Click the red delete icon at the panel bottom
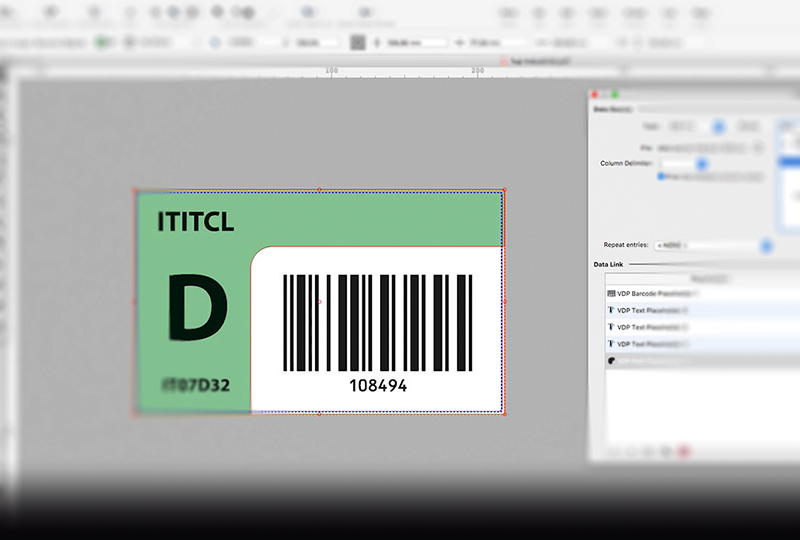 tap(684, 451)
